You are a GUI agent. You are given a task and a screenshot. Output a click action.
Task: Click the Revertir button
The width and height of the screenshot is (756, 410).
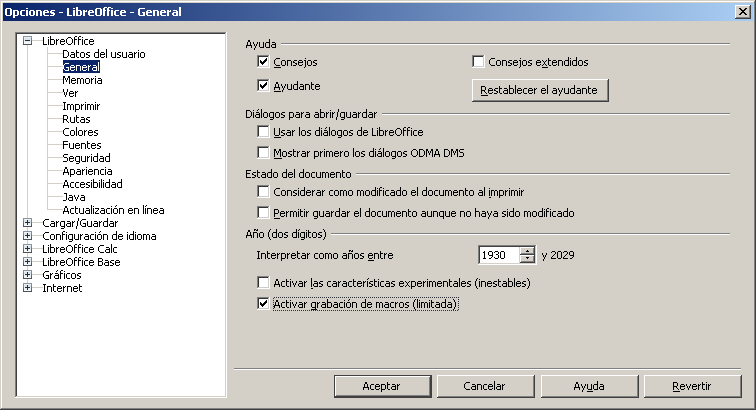(x=692, y=386)
